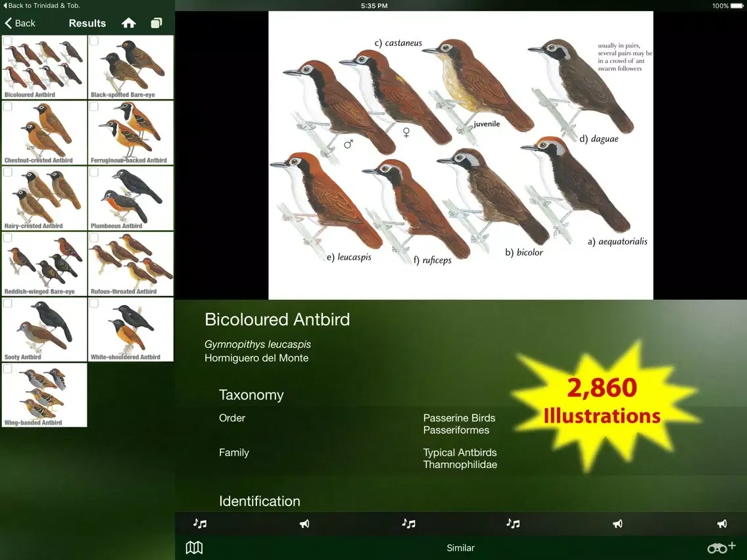Play the first call megaphone icon
Viewport: 747px width, 560px height.
(304, 524)
